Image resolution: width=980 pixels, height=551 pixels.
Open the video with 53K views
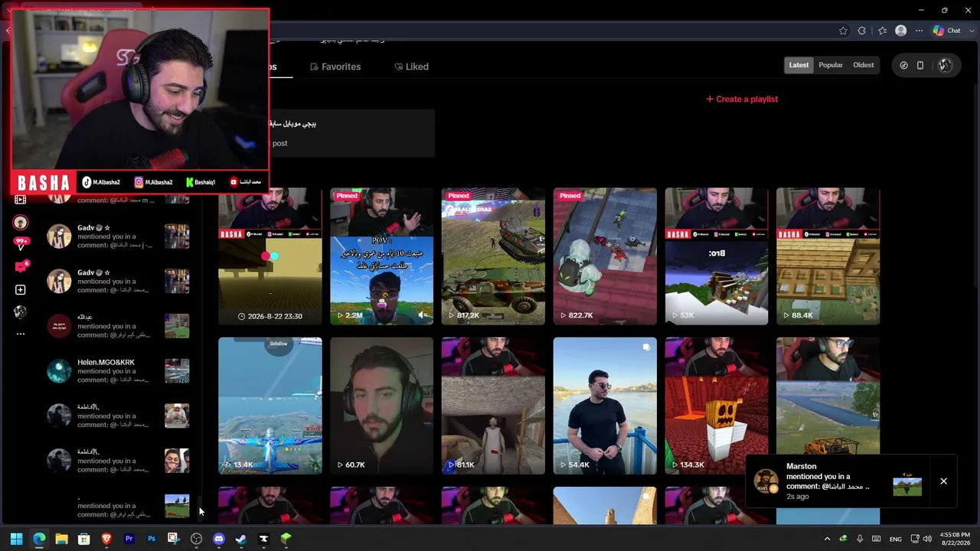[x=717, y=256]
